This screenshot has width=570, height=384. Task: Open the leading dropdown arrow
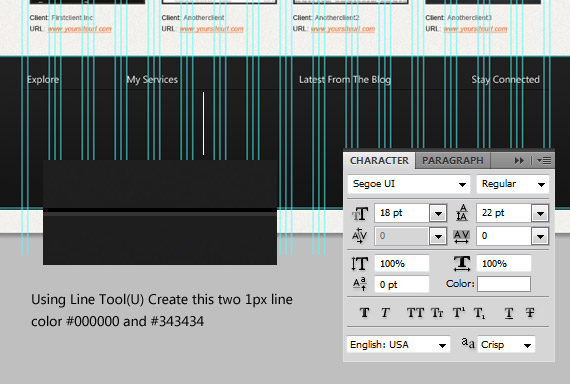pos(540,213)
